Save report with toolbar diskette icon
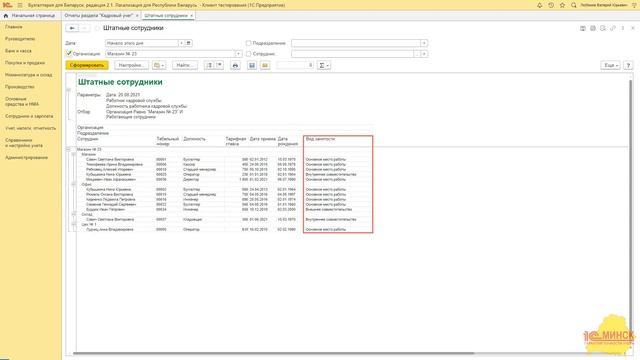Screen dimensions: 640x360 tap(252, 65)
